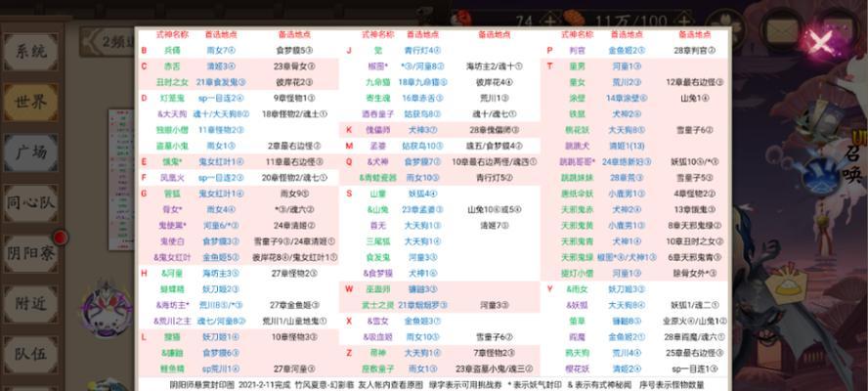Click the 鲤鱼精 name cell
The height and width of the screenshot is (391, 868).
pos(172,369)
